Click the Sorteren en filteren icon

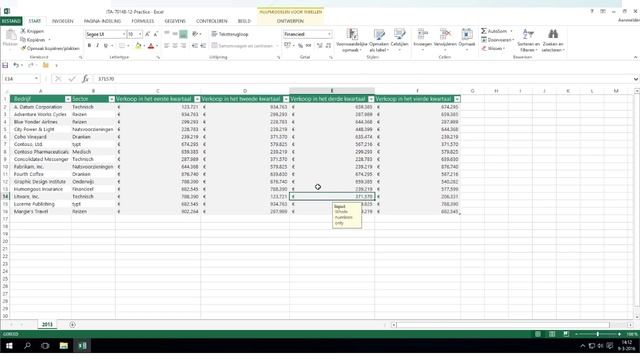point(528,34)
